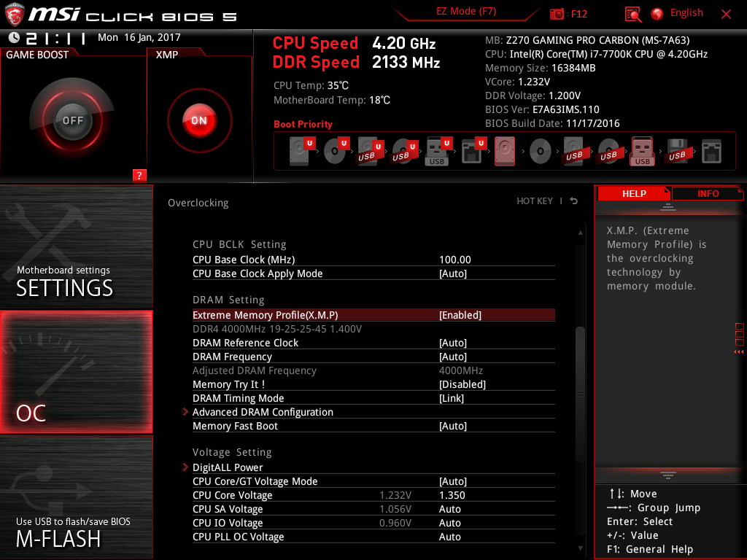The width and height of the screenshot is (747, 560).
Task: Switch to EZ Mode (F7)
Action: (x=467, y=12)
